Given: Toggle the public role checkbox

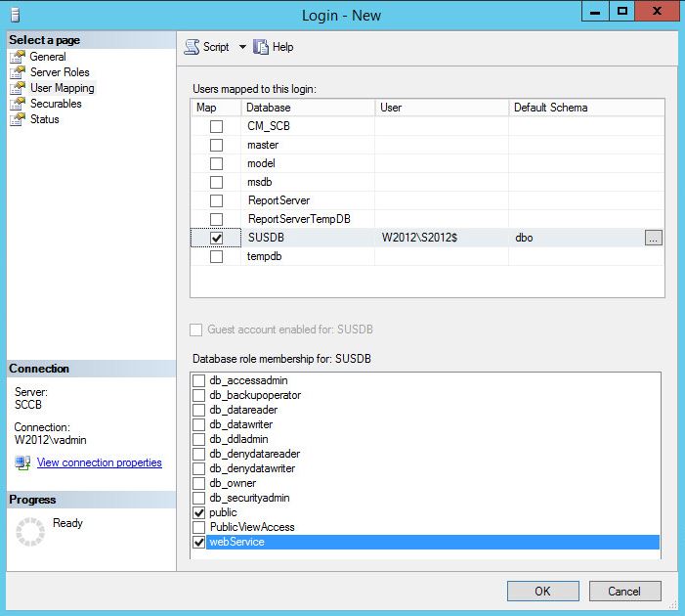Looking at the screenshot, I should (x=198, y=512).
